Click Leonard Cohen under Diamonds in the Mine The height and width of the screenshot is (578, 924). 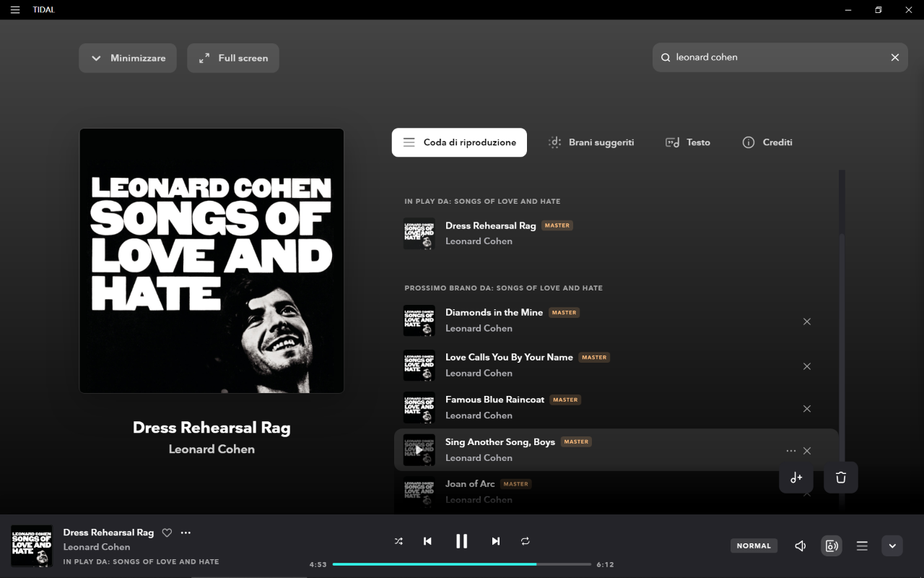(479, 328)
